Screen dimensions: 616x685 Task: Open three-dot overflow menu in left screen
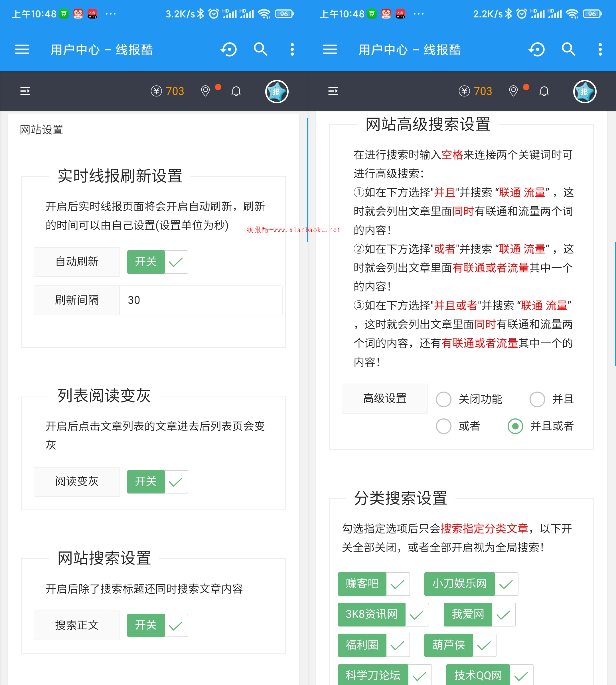pyautogui.click(x=292, y=49)
